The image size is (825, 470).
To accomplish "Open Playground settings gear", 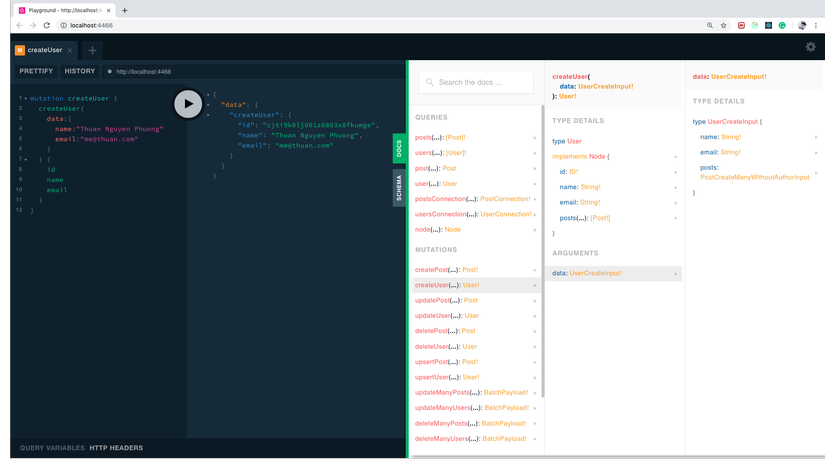I will [810, 47].
